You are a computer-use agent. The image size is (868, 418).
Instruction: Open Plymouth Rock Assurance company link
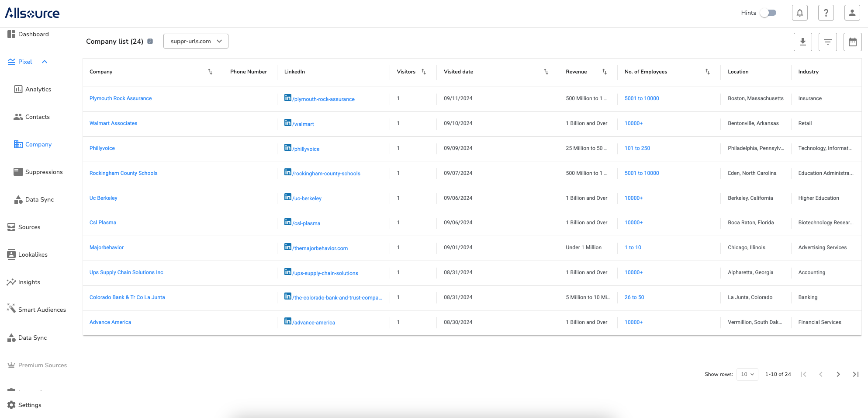pyautogui.click(x=121, y=98)
